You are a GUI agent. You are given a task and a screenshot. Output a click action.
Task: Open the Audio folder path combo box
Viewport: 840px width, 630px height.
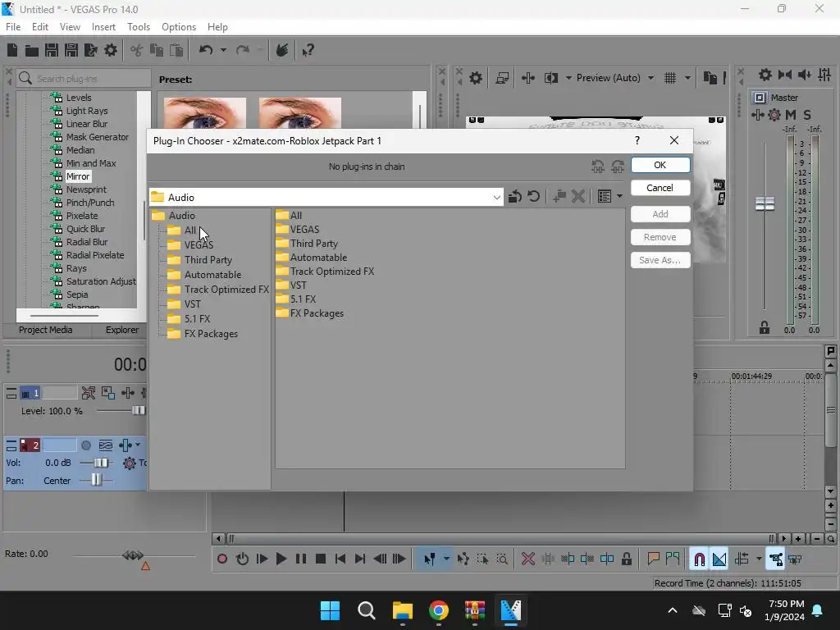[x=326, y=197]
